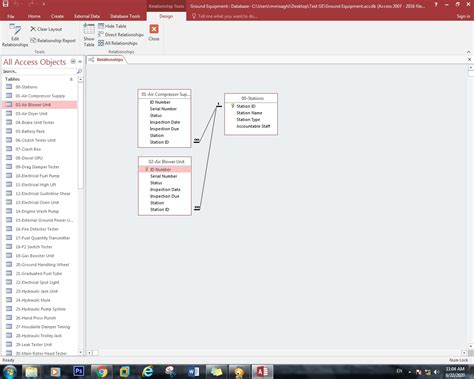Click All Relationships
The image size is (474, 379).
click(x=118, y=43)
